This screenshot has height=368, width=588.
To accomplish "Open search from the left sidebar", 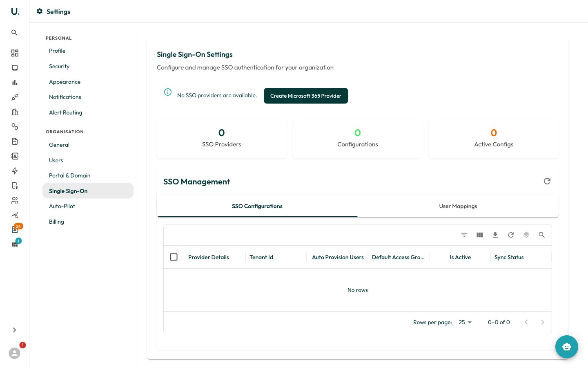I will [x=15, y=33].
